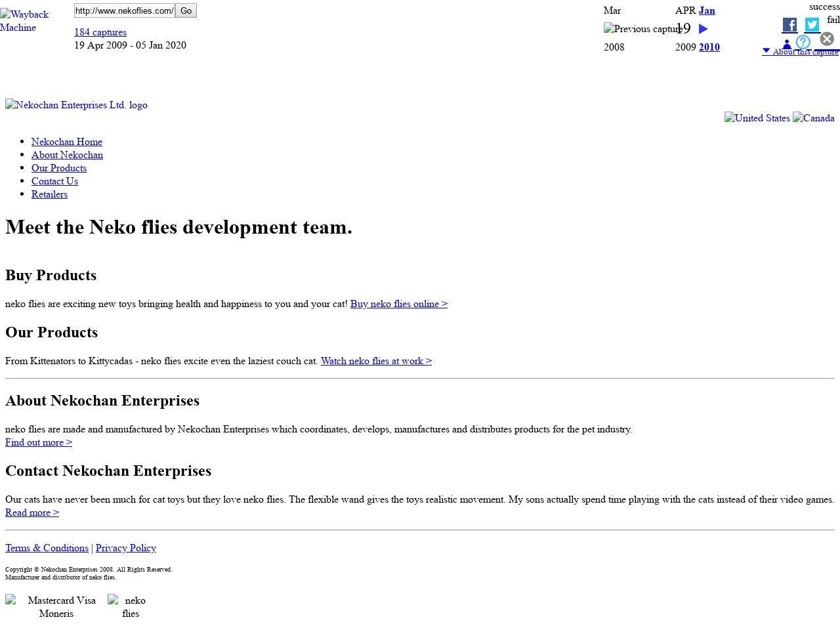Open the Retailers menu item

coord(49,194)
